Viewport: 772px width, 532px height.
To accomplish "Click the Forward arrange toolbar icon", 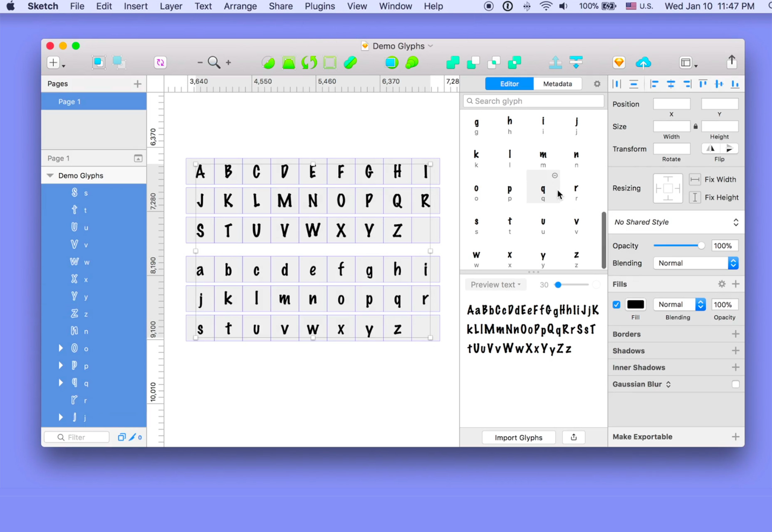I will coord(555,63).
